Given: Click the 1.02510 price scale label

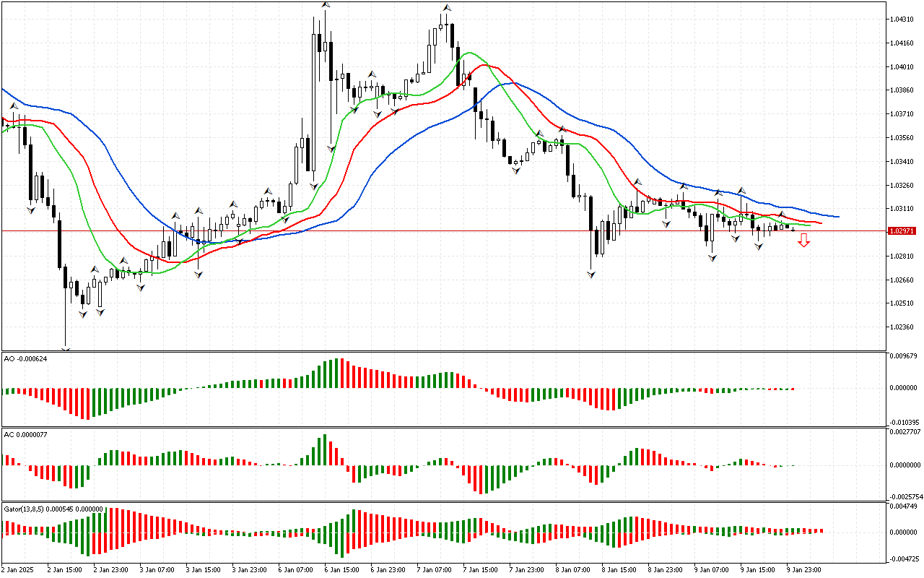Looking at the screenshot, I should pos(902,303).
